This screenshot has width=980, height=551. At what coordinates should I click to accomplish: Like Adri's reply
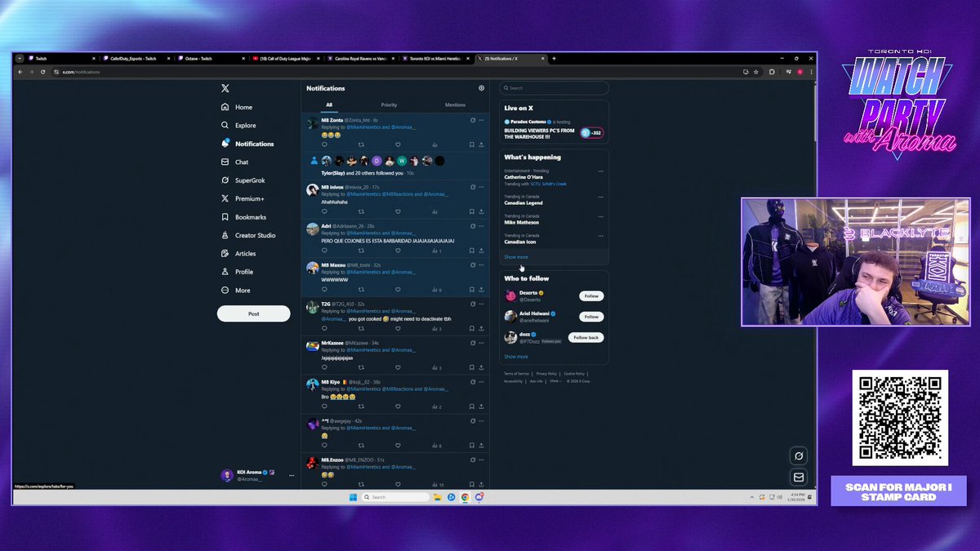398,251
